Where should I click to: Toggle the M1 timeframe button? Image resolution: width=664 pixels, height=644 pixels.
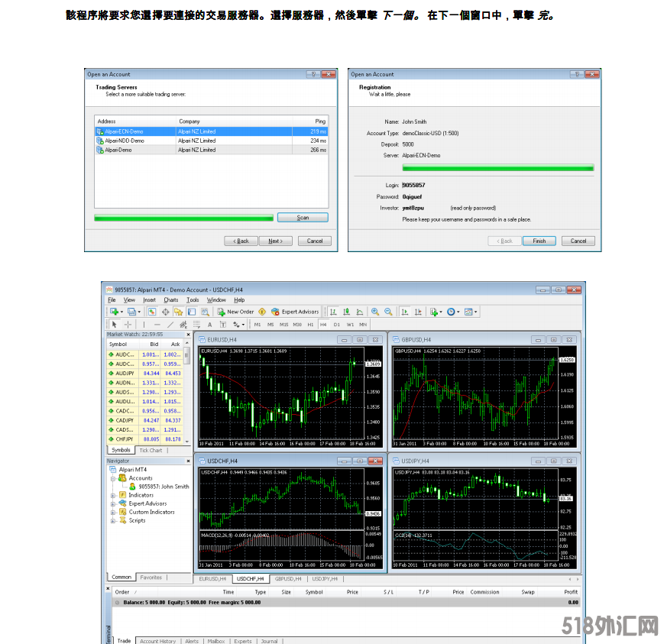click(258, 325)
